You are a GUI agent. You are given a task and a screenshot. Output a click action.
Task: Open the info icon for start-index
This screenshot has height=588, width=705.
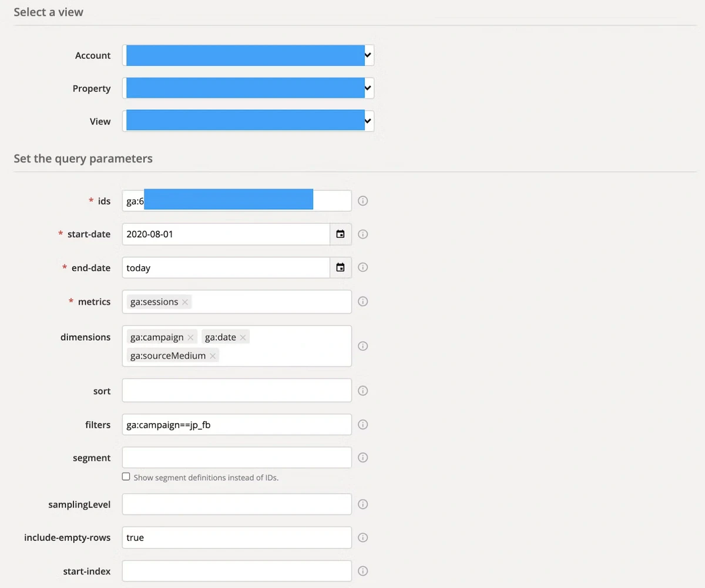pos(362,570)
